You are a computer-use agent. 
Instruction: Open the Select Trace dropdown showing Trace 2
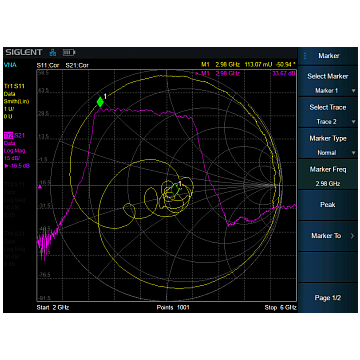(x=328, y=114)
